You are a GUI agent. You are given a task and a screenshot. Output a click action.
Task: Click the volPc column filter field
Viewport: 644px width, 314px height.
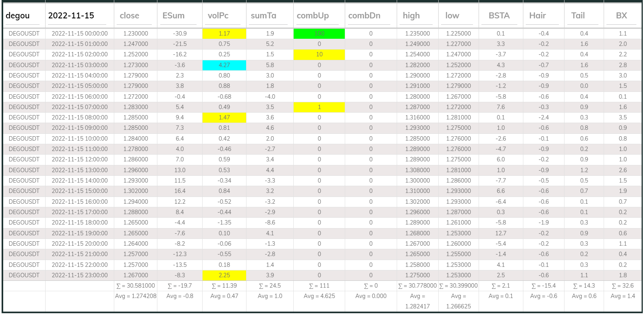(x=224, y=16)
